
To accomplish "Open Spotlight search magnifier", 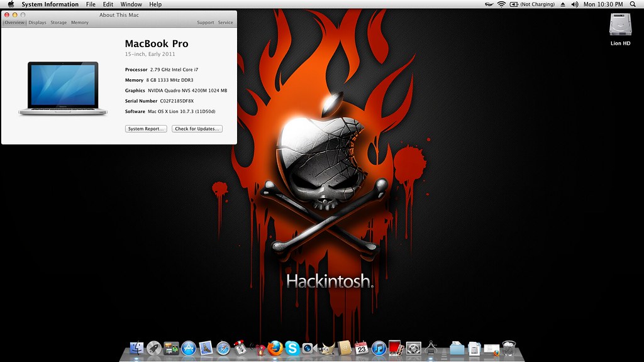I will click(633, 4).
